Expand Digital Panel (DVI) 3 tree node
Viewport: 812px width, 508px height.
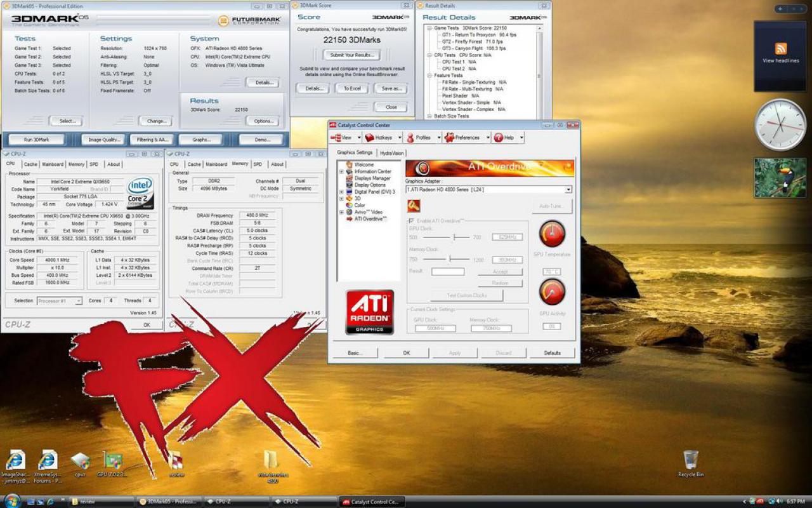coord(341,192)
